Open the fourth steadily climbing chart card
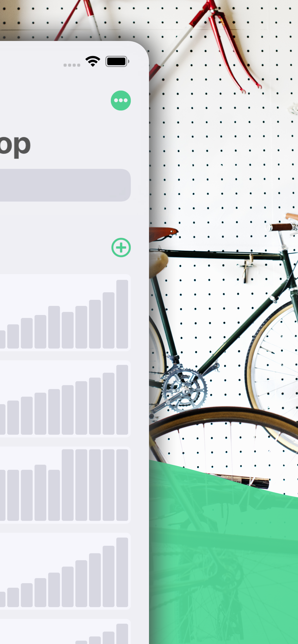 (65, 571)
